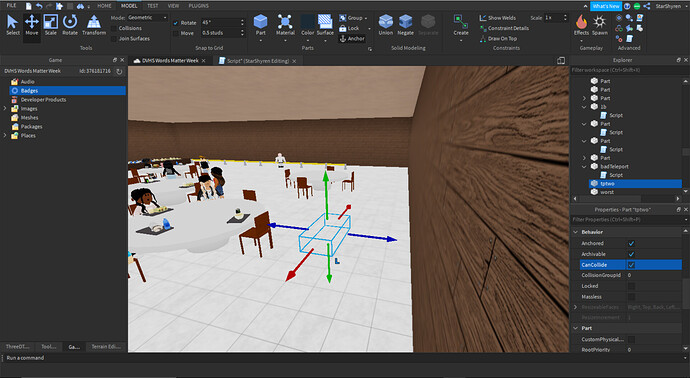Click the Effects flame icon
The height and width of the screenshot is (378, 690).
click(x=581, y=22)
